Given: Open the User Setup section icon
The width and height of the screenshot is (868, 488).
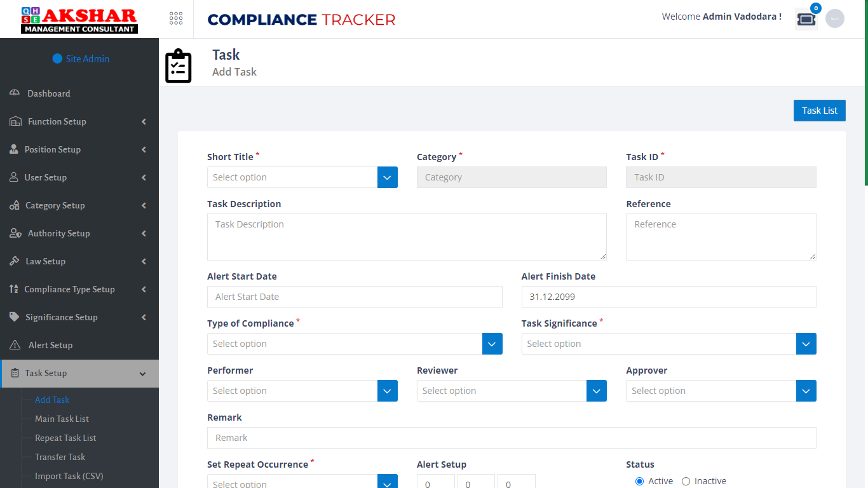Looking at the screenshot, I should click(14, 177).
